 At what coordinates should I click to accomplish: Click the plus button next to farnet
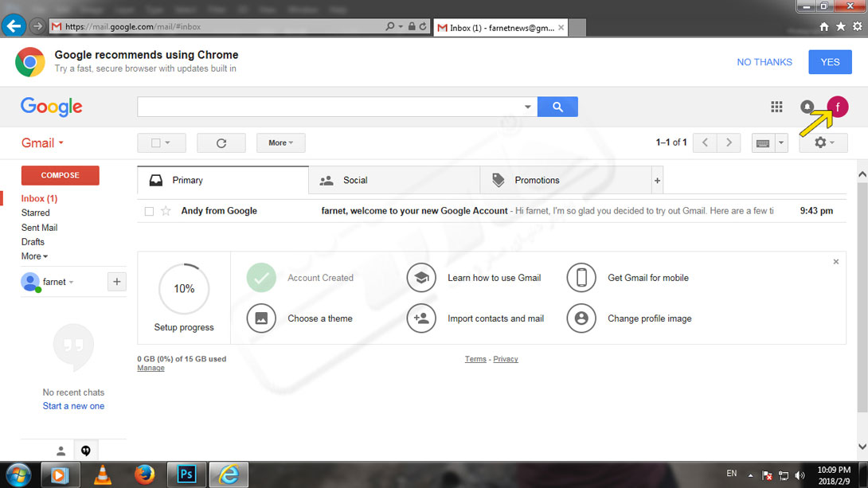(x=117, y=282)
